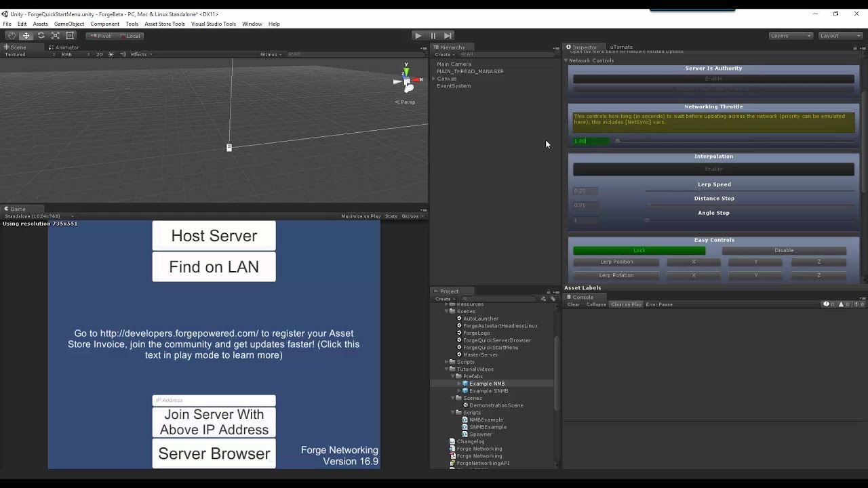This screenshot has height=488, width=868.
Task: Click the Pause button
Action: [x=433, y=36]
